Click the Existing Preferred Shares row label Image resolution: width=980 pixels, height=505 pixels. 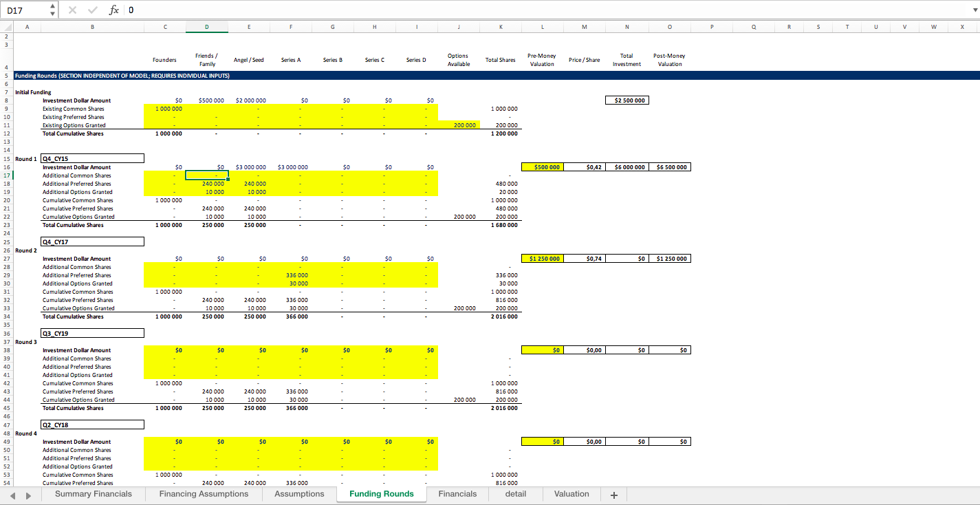click(74, 117)
